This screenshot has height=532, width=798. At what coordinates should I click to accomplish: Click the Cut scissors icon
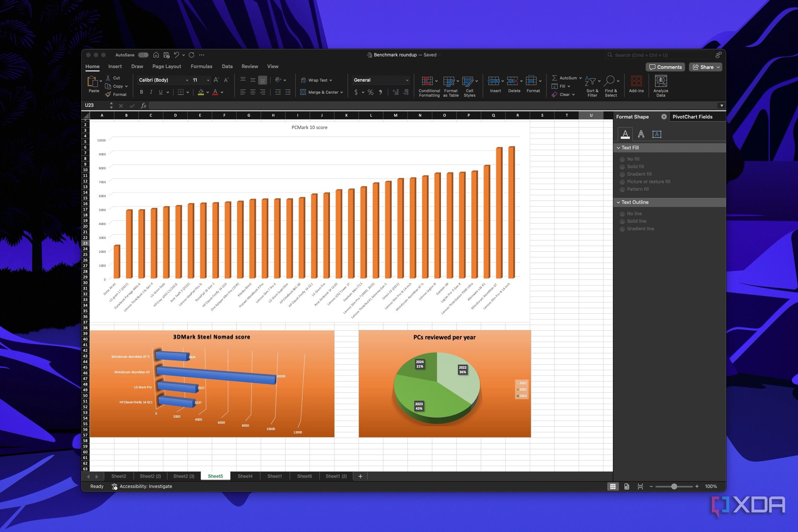[x=108, y=78]
